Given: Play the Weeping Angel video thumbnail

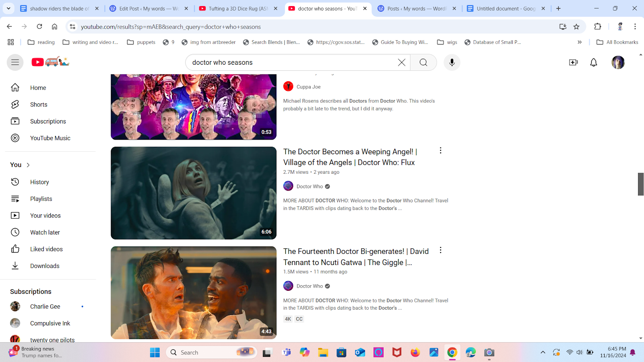Looking at the screenshot, I should click(x=194, y=193).
